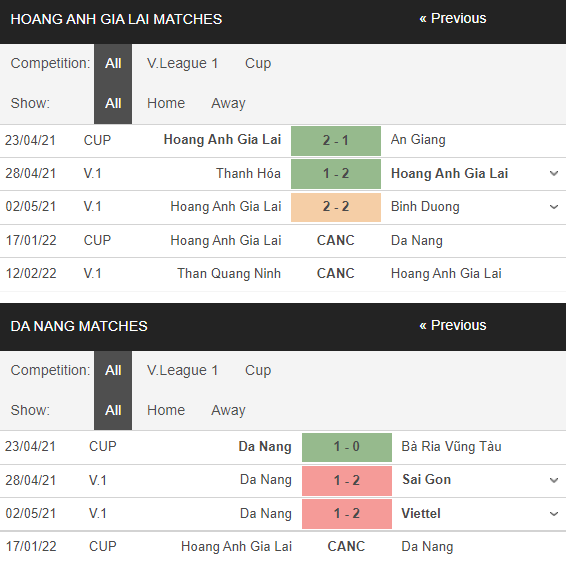The height and width of the screenshot is (564, 566).
Task: Open the 1 - 2 score against Thanh Hóa
Action: (336, 174)
